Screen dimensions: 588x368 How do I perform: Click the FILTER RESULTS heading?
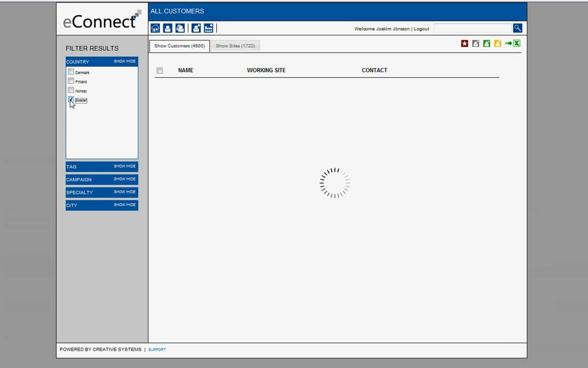point(92,49)
